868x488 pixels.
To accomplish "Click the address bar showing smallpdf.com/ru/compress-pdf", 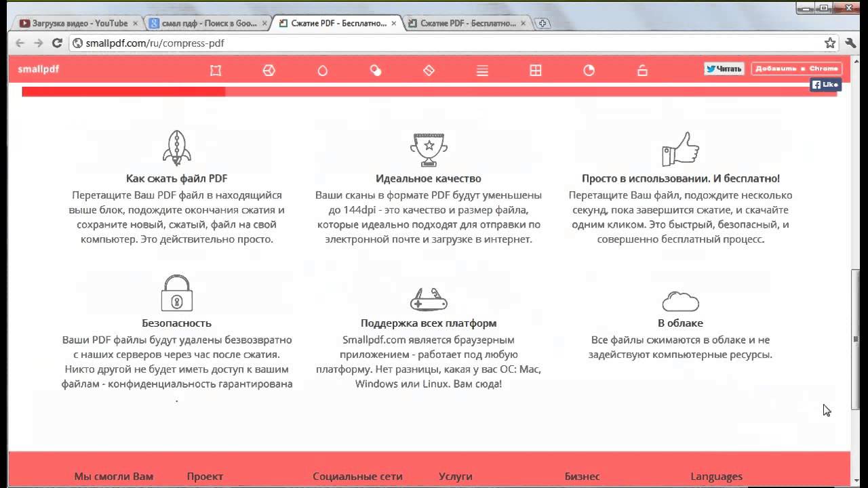I will [454, 43].
